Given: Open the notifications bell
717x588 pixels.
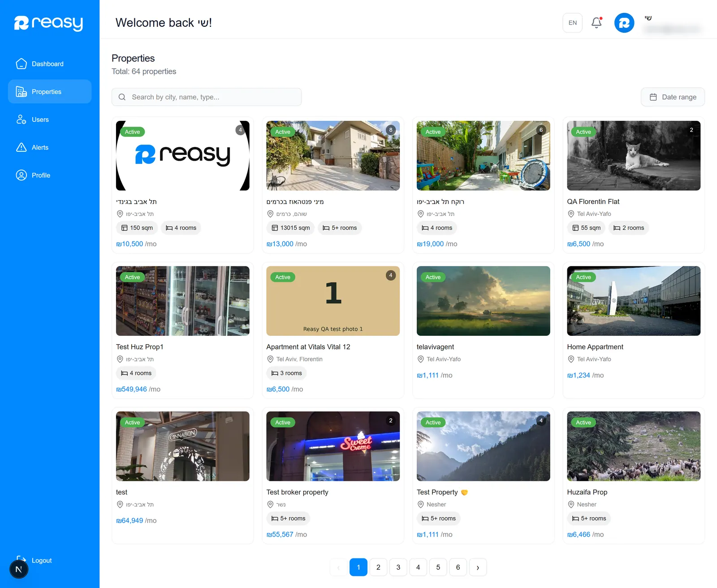Looking at the screenshot, I should (596, 22).
